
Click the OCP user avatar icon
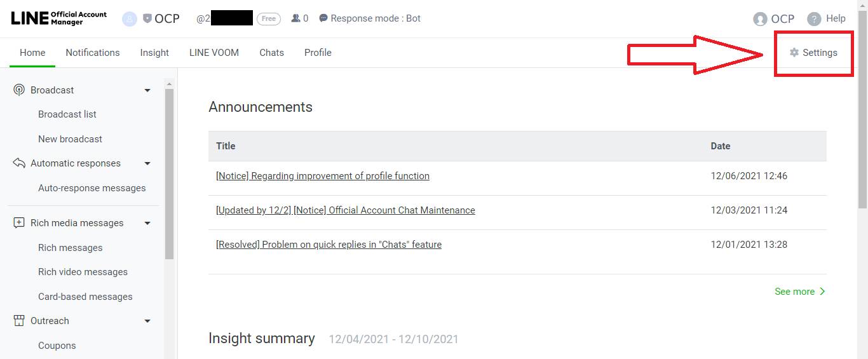coord(760,19)
